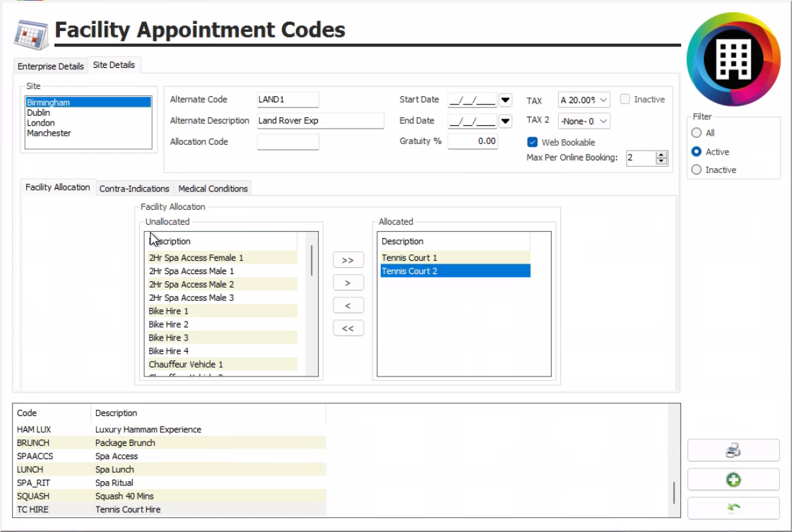Expand the TAX 2 dropdown
Viewport: 792px width, 532px height.
tap(603, 122)
